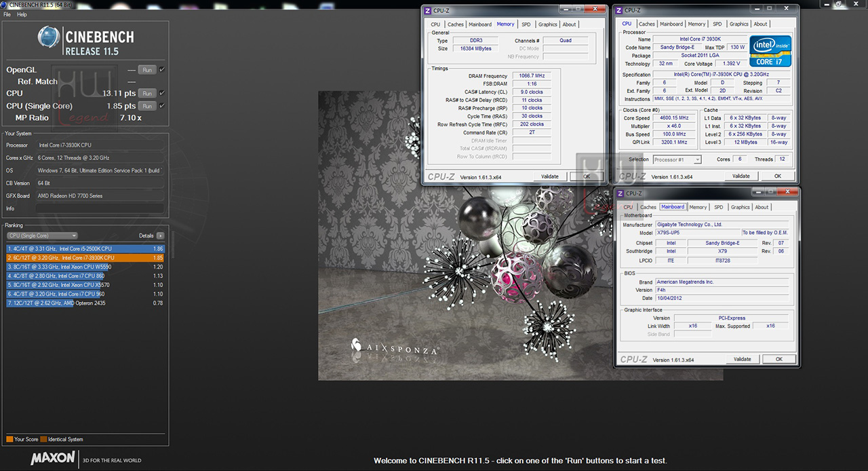Click Validate in the CPU window of CPU-Z
The width and height of the screenshot is (868, 471).
741,176
